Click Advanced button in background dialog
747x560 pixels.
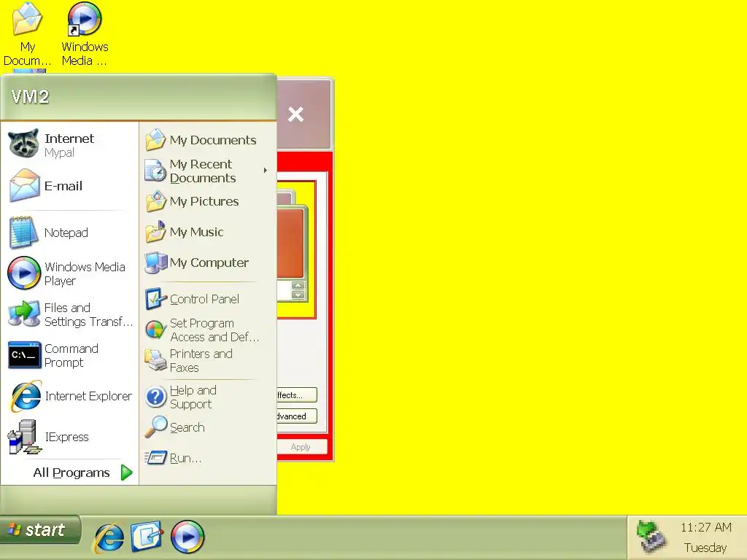[x=297, y=416]
